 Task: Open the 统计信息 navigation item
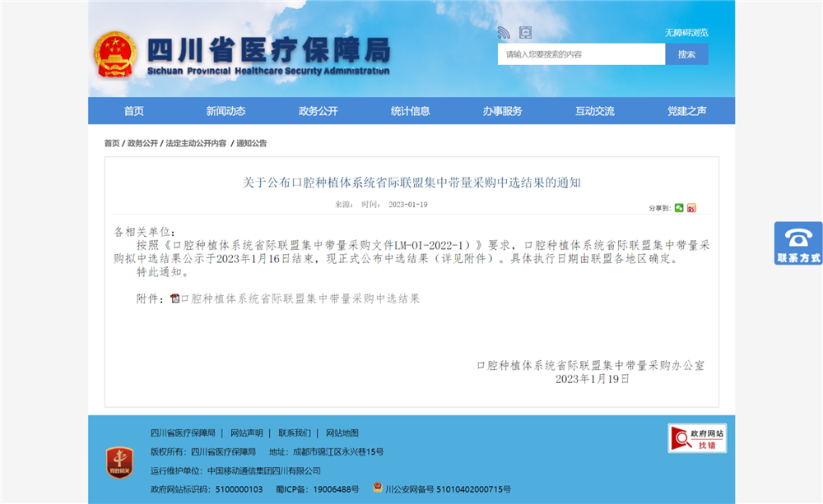point(410,111)
